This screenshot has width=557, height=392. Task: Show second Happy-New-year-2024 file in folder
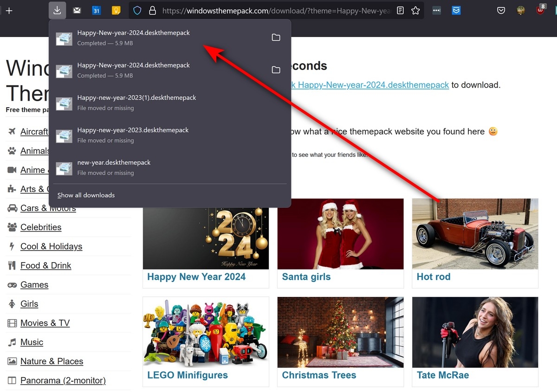click(x=276, y=70)
